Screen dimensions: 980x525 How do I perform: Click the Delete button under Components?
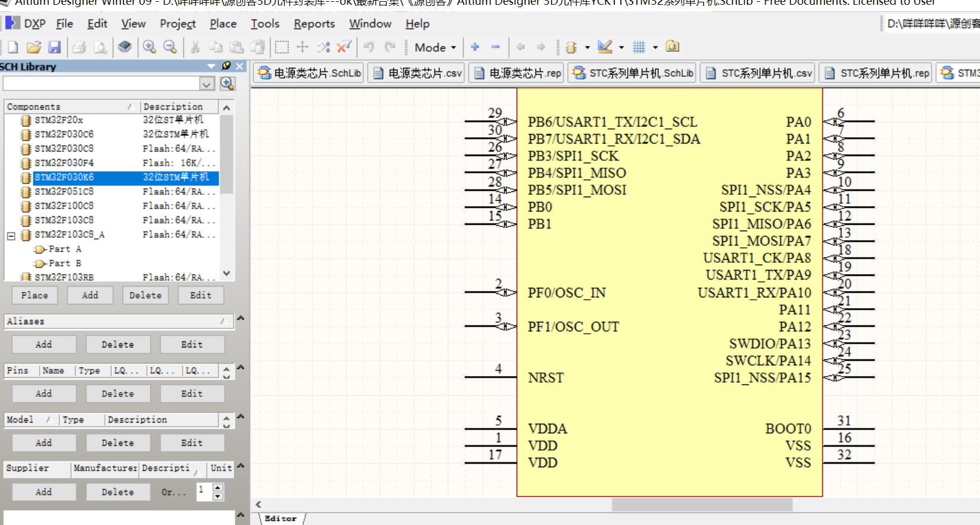(145, 296)
